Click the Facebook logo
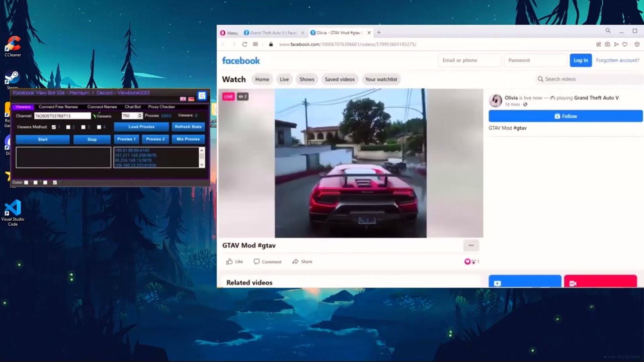 [241, 60]
